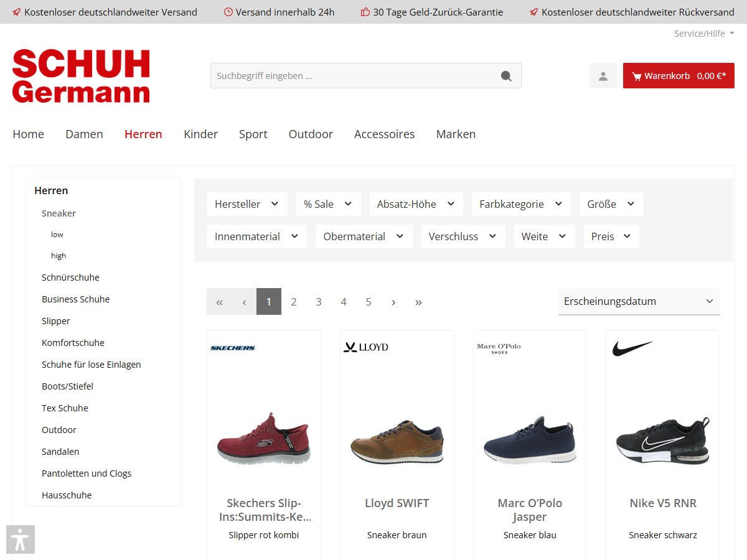
Task: Click the Herren sidebar heading
Action: (x=51, y=190)
